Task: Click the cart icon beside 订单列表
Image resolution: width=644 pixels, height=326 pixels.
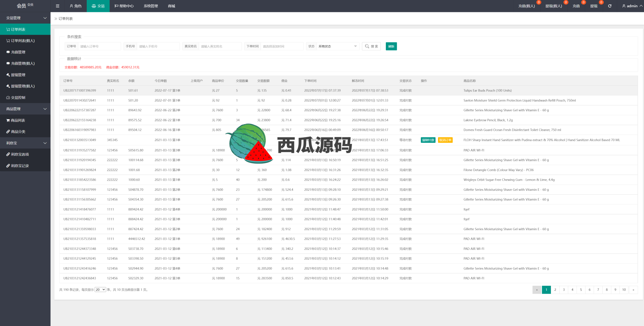Action: pos(8,30)
